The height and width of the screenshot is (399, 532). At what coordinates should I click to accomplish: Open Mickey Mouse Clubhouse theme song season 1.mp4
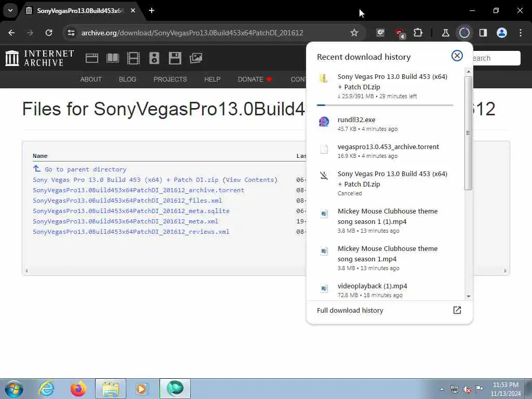pyautogui.click(x=385, y=258)
